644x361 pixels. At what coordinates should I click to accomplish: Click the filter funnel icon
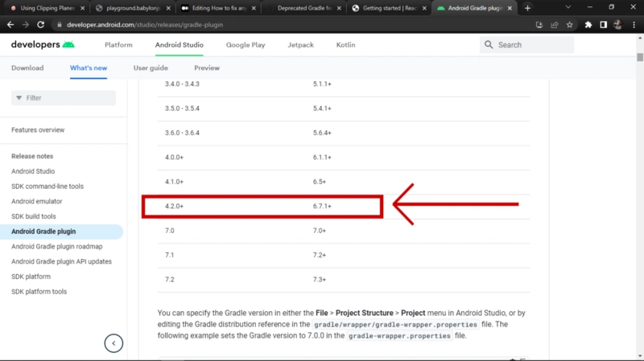coord(19,97)
